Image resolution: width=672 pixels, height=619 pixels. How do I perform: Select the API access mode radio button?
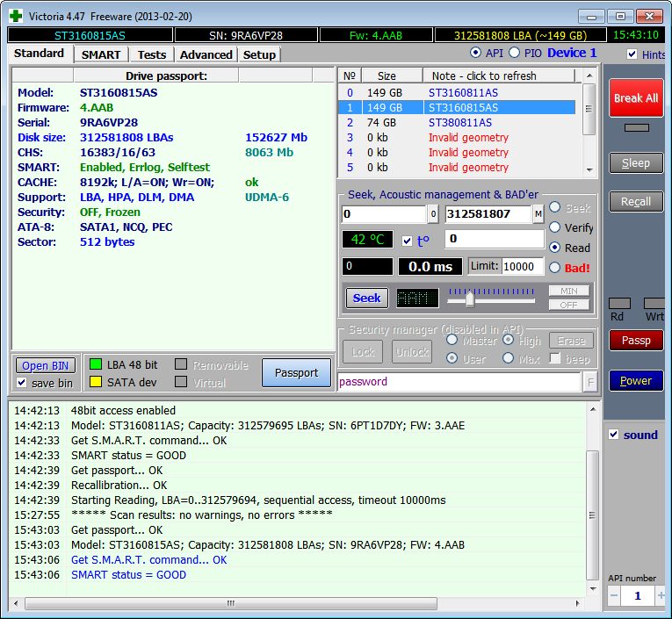[475, 53]
